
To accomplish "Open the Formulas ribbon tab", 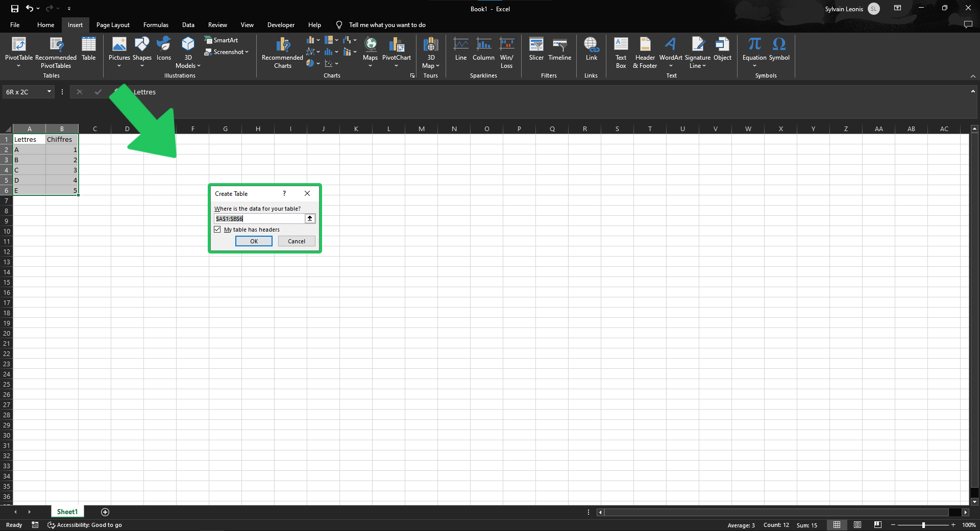I will pyautogui.click(x=156, y=25).
